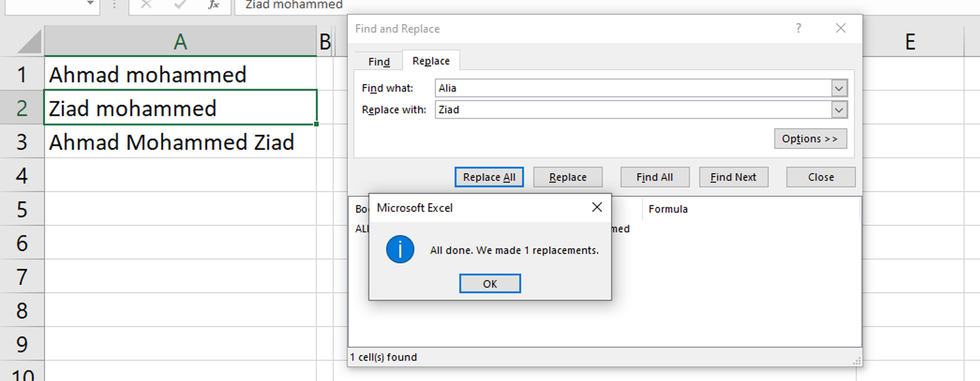Click the '1 cell(s) found' status text
This screenshot has width=980, height=381.
(x=383, y=357)
